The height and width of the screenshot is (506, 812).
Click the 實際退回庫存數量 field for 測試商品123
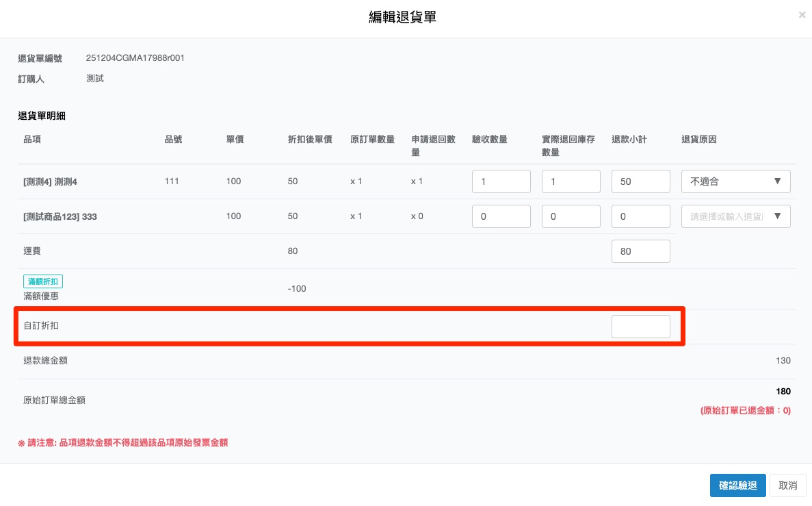point(571,216)
